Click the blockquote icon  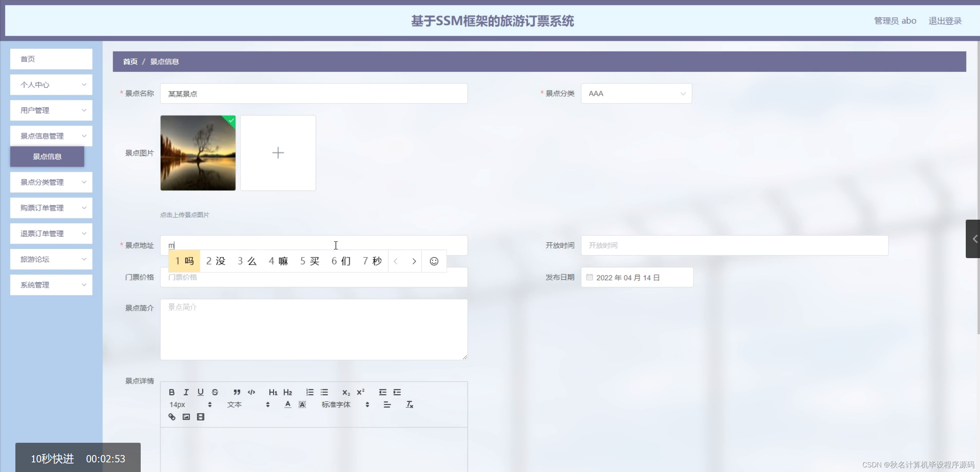(x=236, y=392)
